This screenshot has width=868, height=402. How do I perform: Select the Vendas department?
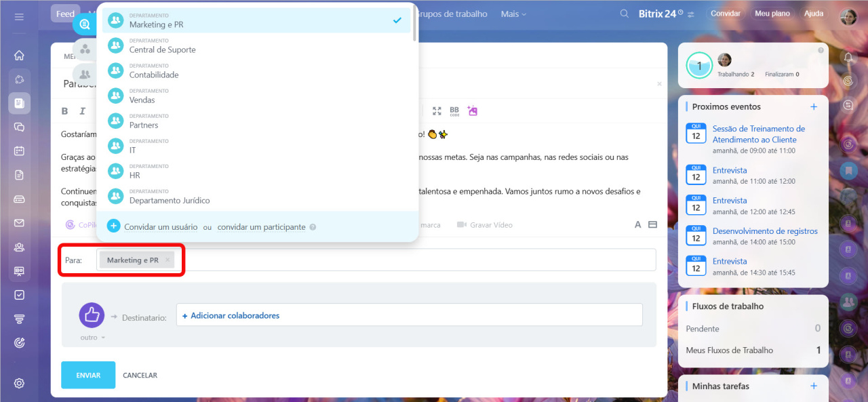click(x=256, y=96)
